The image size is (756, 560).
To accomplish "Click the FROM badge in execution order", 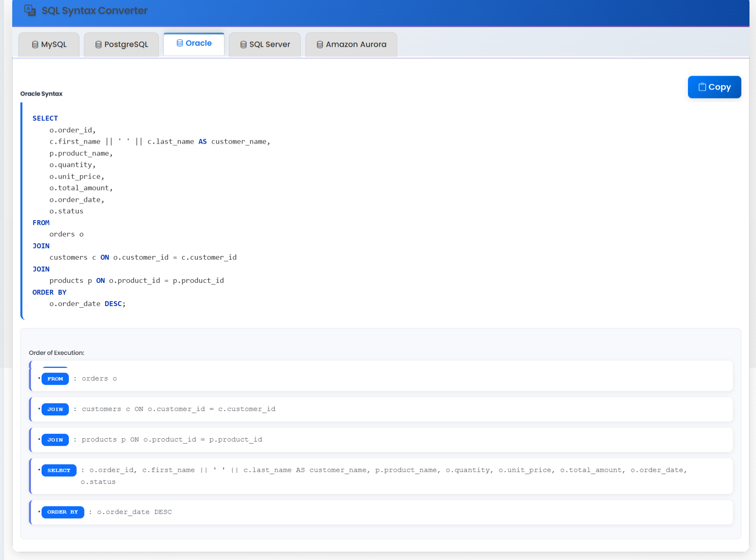I will [x=55, y=379].
